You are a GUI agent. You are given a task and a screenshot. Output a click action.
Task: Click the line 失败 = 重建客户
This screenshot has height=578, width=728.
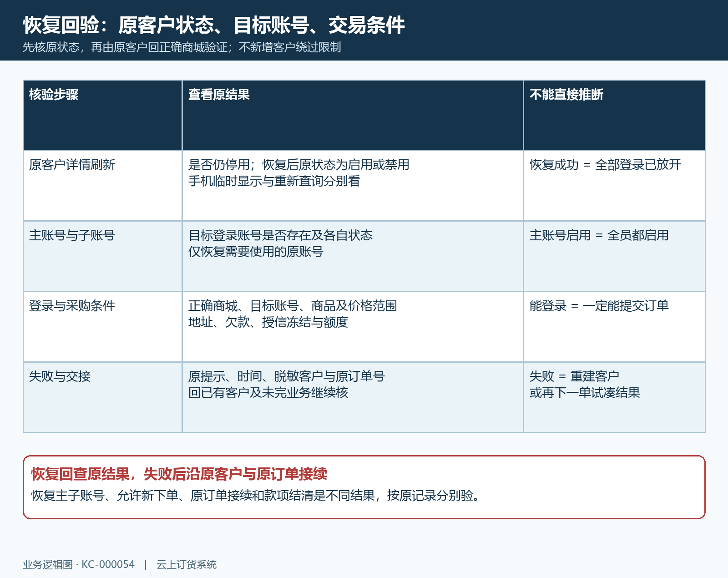point(574,376)
